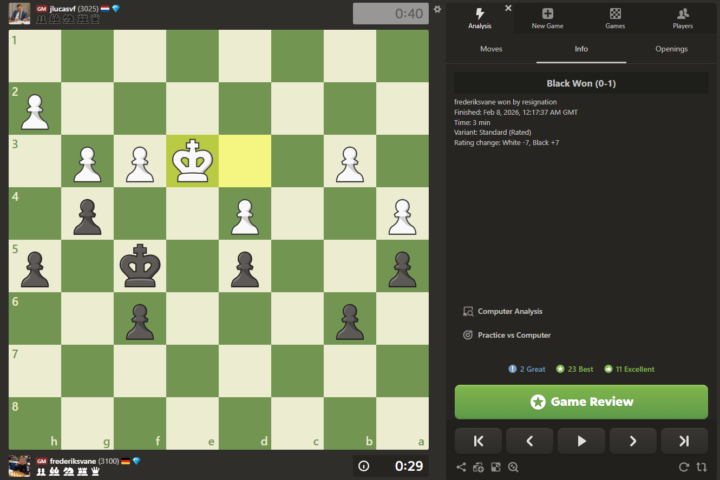Jump to the last move
The width and height of the screenshot is (720, 480).
point(684,441)
